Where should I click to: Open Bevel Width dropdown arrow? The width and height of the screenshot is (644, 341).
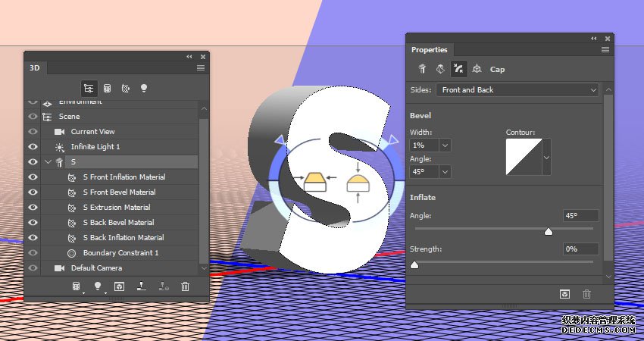445,145
